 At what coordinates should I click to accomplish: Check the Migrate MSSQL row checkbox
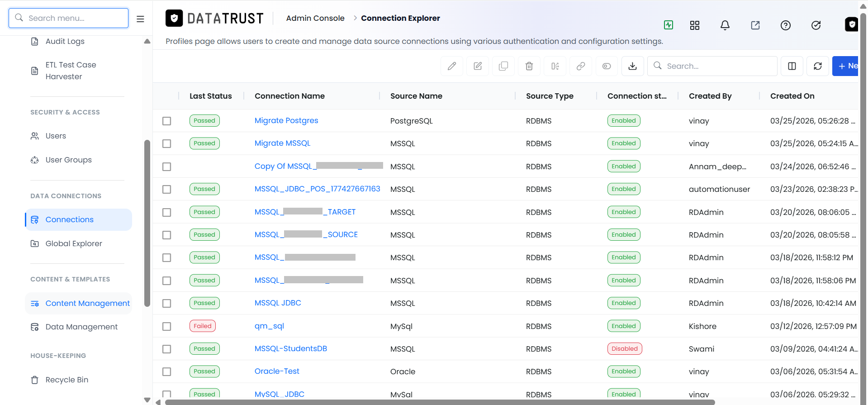pyautogui.click(x=166, y=143)
